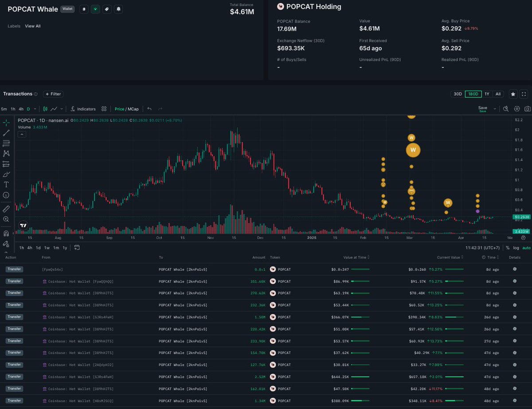Viewport: 532px width, 409px height.
Task: Click the info icon beside Transactions
Action: tap(35, 94)
